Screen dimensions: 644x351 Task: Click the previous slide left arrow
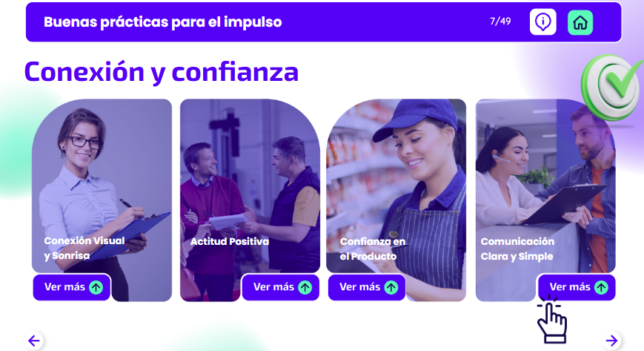34,341
